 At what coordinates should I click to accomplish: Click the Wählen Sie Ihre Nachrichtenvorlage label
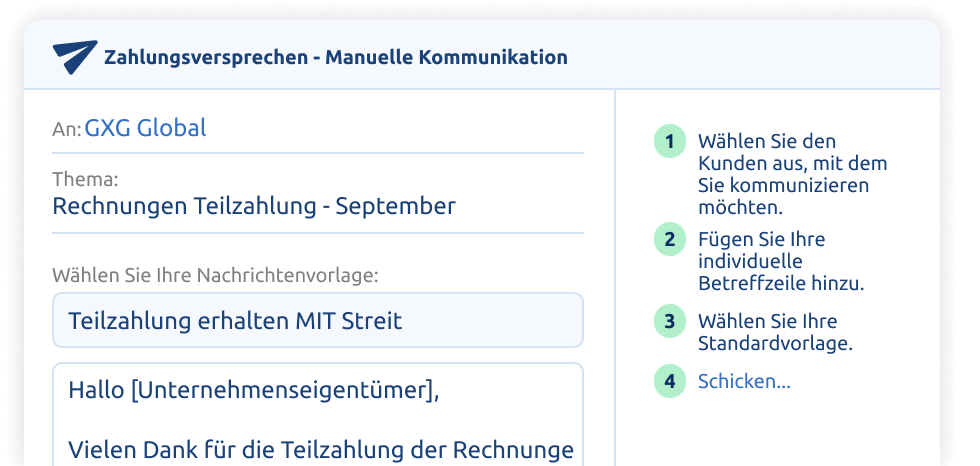tap(216, 275)
